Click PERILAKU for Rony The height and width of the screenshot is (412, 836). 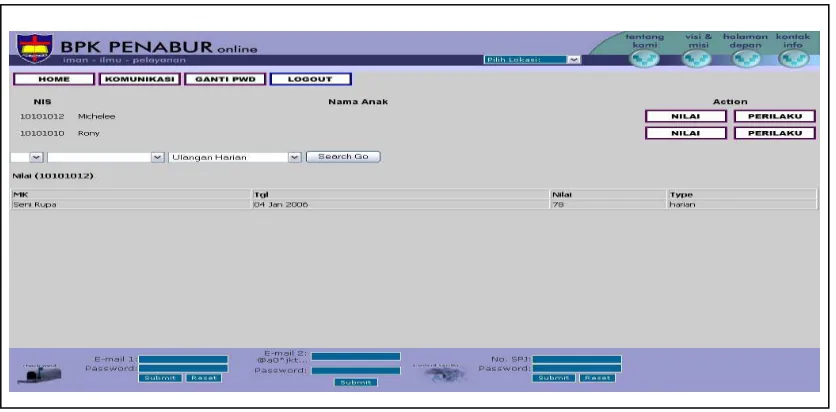point(775,133)
